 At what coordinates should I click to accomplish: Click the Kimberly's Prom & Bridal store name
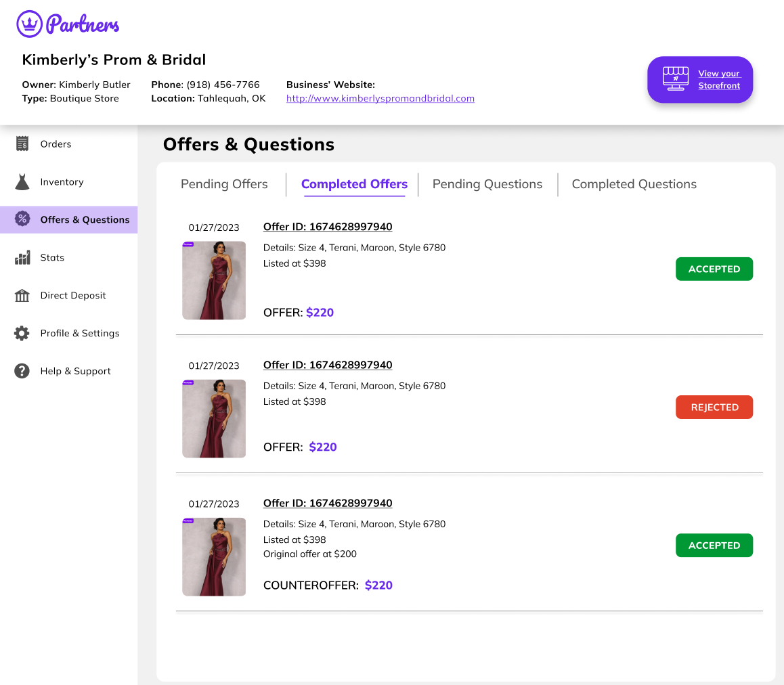pyautogui.click(x=114, y=60)
